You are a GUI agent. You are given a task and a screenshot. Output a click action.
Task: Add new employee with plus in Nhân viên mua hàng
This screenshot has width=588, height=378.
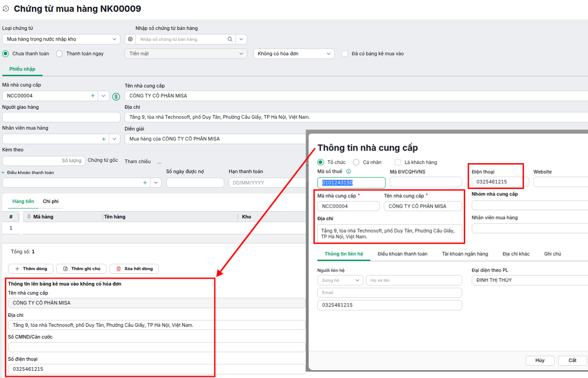(104, 139)
